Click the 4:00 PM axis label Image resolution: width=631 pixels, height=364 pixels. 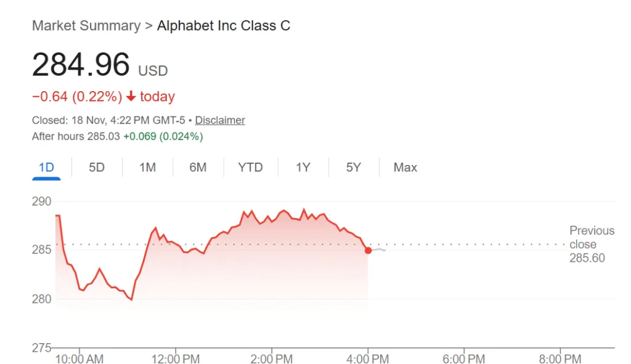[368, 358]
